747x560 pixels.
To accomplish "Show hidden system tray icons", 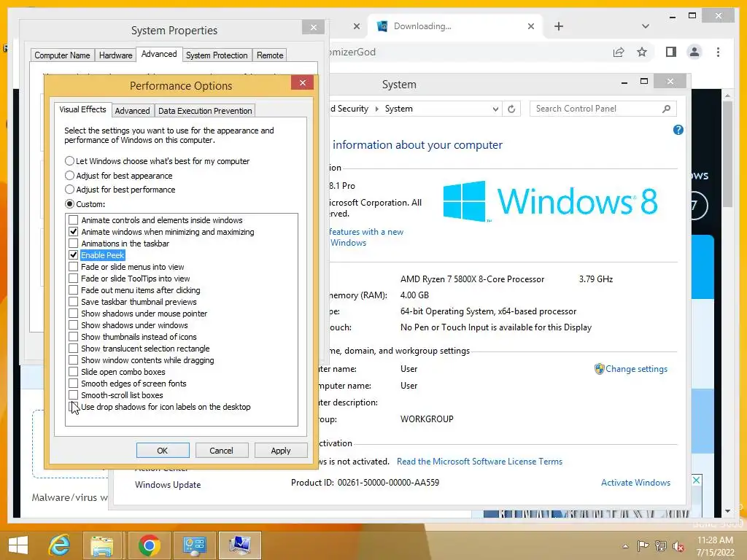I will [625, 546].
